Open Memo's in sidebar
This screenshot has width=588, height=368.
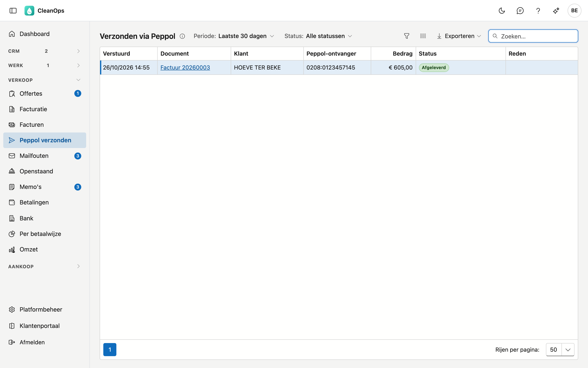tap(45, 187)
